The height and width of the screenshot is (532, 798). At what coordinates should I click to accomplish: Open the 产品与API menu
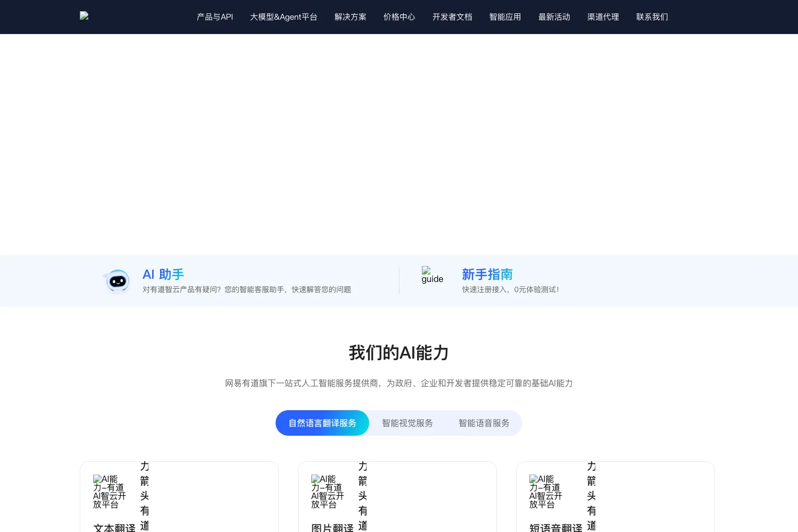[215, 17]
